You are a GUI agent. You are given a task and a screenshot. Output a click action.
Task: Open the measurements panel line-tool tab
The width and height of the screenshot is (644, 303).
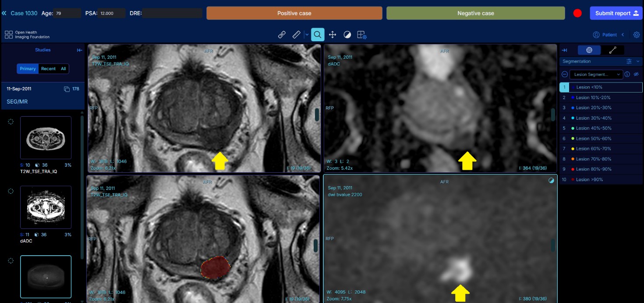point(612,50)
